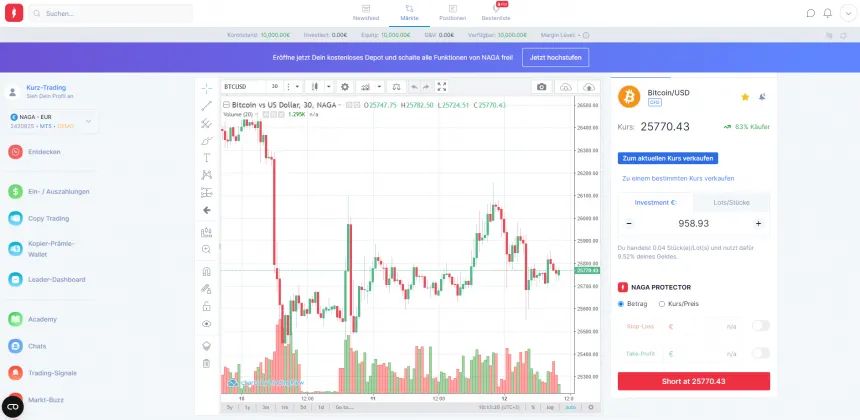Expand the indicator templates dropdown arrow
This screenshot has width=860, height=420.
[x=378, y=87]
